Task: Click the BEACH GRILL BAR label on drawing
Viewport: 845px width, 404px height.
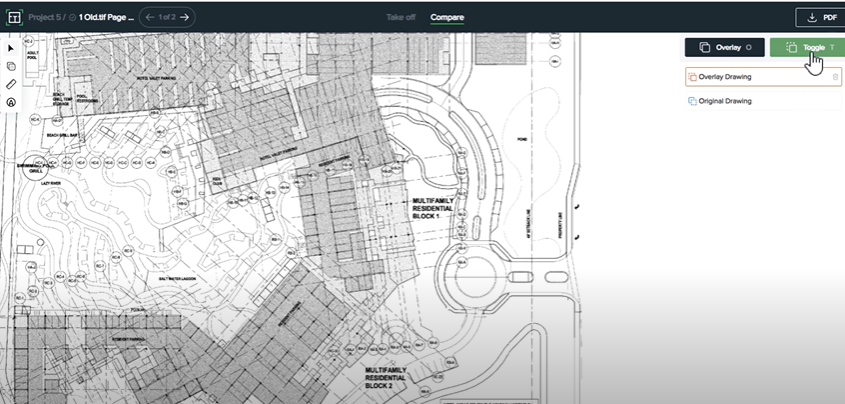Action: [60, 135]
